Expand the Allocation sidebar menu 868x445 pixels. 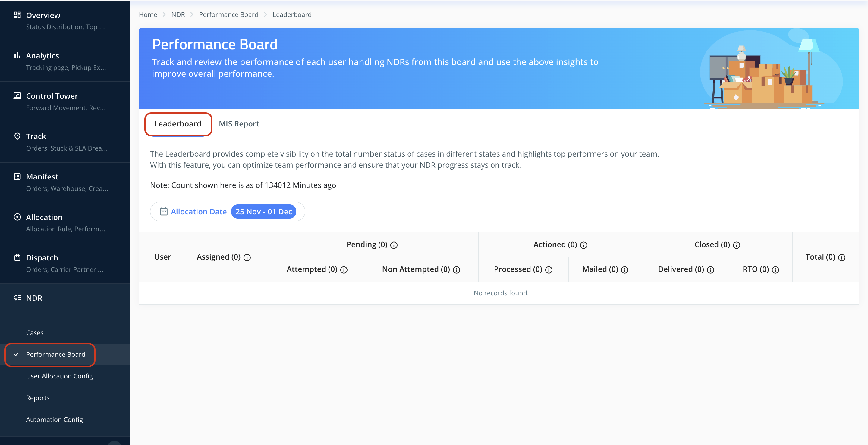tap(44, 217)
